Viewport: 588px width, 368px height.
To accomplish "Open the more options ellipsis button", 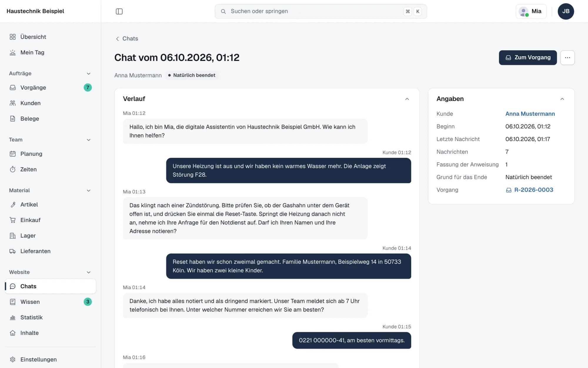I will click(567, 57).
